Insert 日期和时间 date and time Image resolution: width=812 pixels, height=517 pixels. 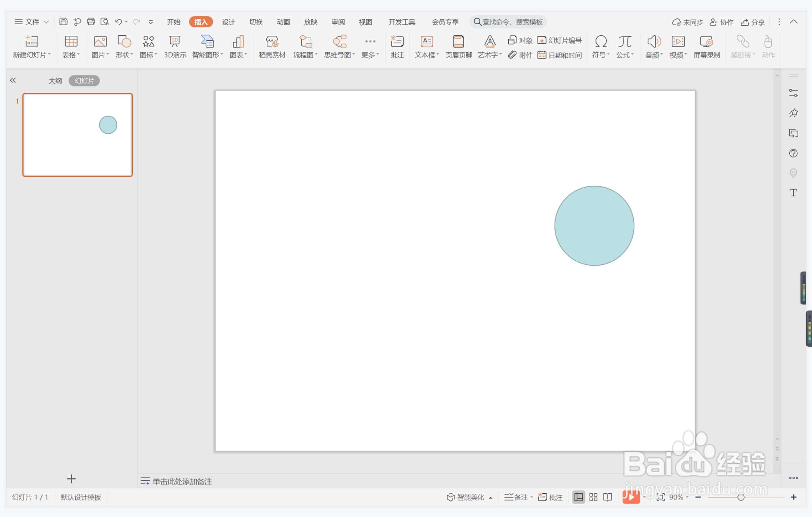coord(560,55)
